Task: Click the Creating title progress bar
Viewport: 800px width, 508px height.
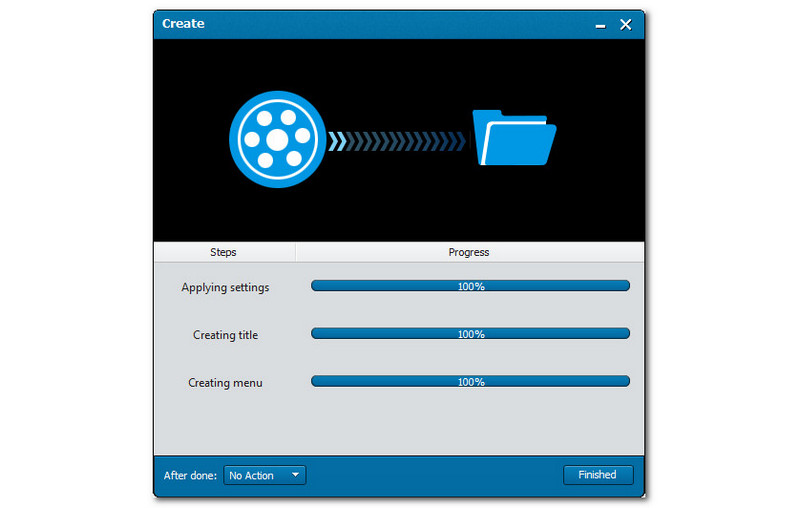Action: [470, 334]
